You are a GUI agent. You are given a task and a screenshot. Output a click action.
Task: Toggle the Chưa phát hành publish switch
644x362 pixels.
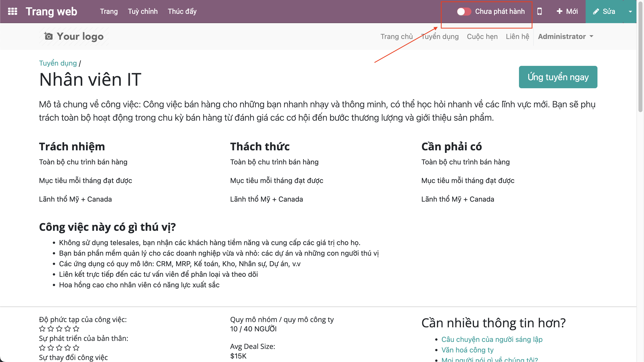click(x=464, y=12)
